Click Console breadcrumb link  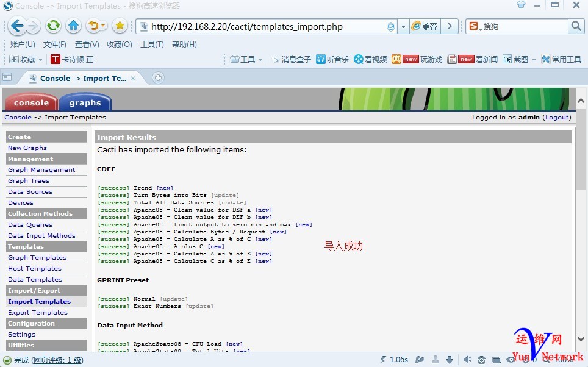click(x=18, y=117)
